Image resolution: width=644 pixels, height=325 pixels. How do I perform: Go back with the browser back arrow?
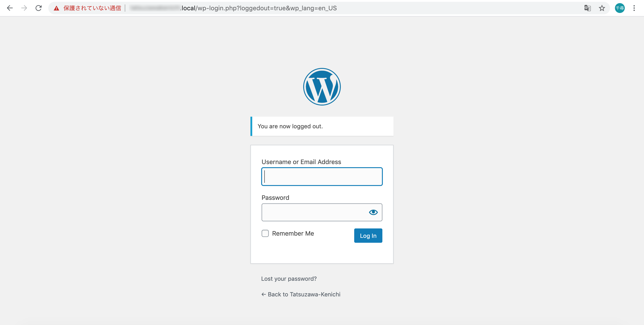pos(10,8)
